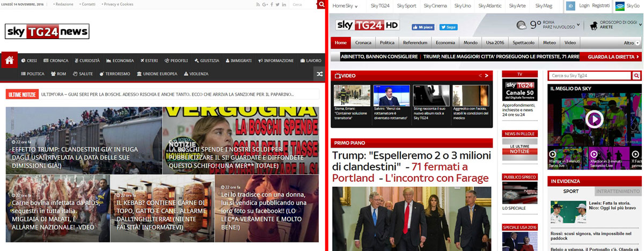Image resolution: width=644 pixels, height=251 pixels.
Task: Switch to the Sport tab in In Evidenza
Action: click(570, 191)
